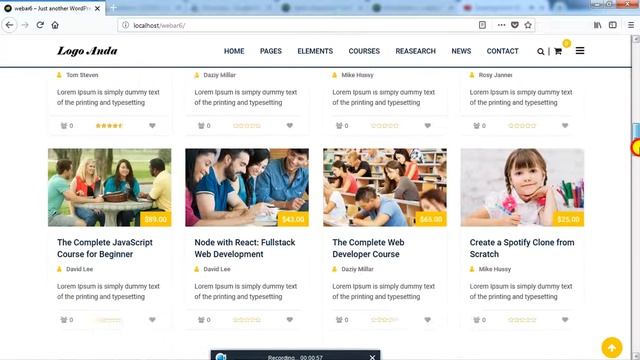This screenshot has height=360, width=640.
Task: Click the scroll-to-top yellow arrow button
Action: [611, 347]
